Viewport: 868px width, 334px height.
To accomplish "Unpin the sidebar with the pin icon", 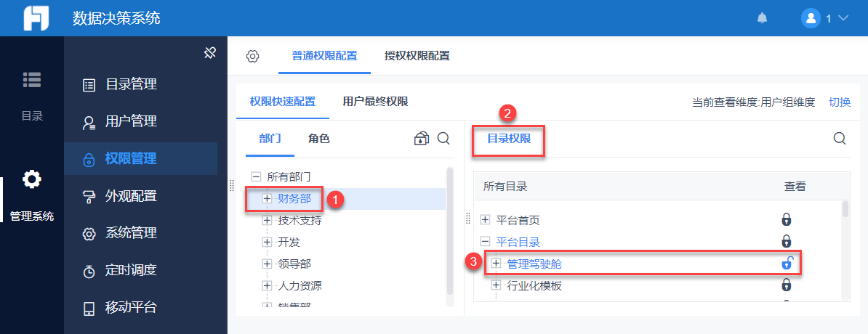I will (209, 52).
